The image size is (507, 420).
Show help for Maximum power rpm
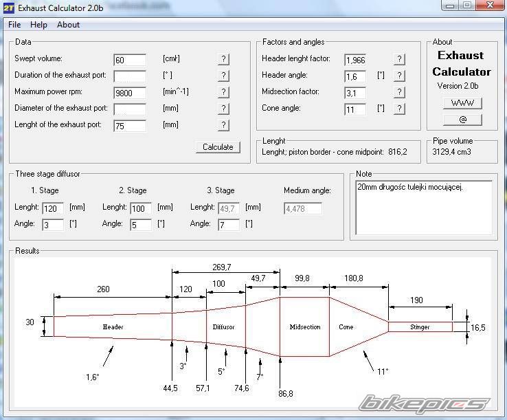[x=223, y=92]
